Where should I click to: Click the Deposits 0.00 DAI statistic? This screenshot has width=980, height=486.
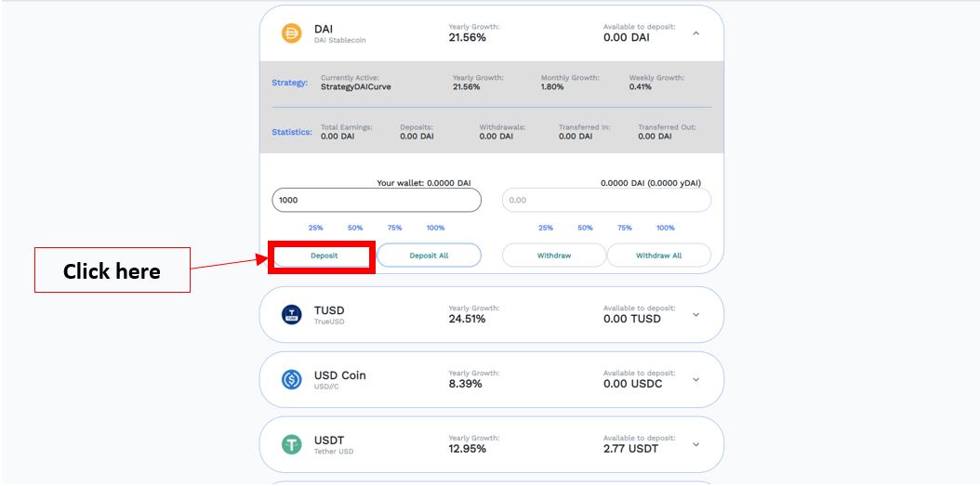(x=417, y=137)
